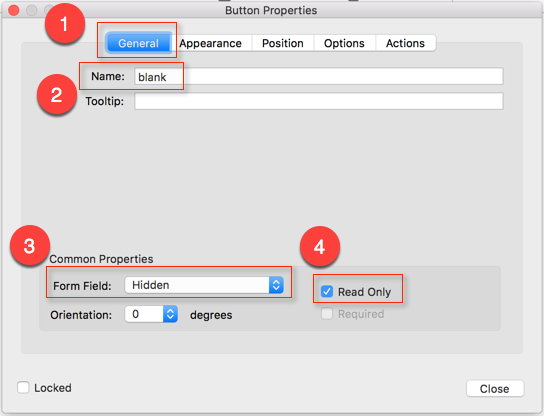
Task: Toggle the Required checkbox
Action: pos(327,314)
